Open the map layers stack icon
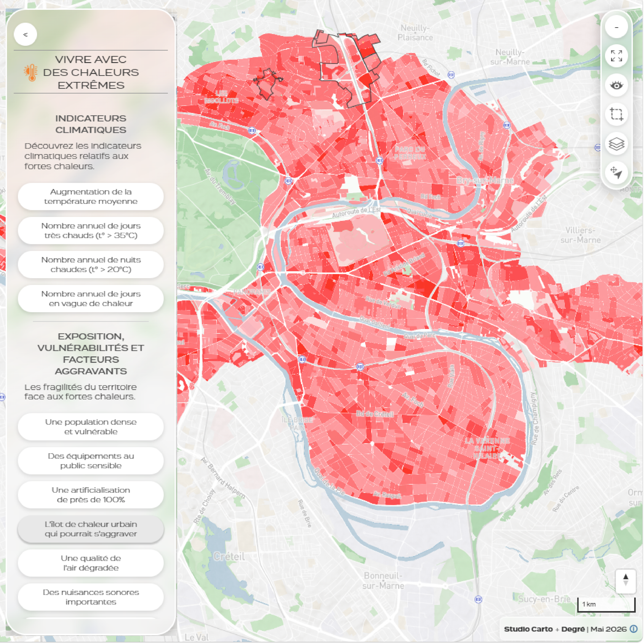The width and height of the screenshot is (644, 644). 616,144
